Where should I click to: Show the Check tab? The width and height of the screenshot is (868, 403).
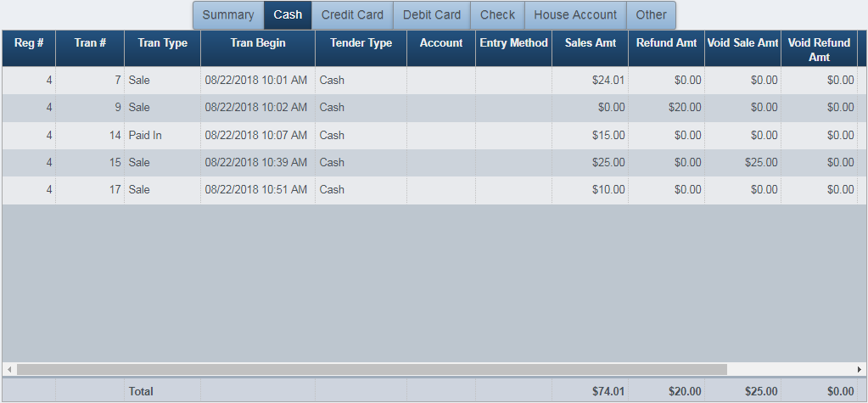tap(497, 15)
